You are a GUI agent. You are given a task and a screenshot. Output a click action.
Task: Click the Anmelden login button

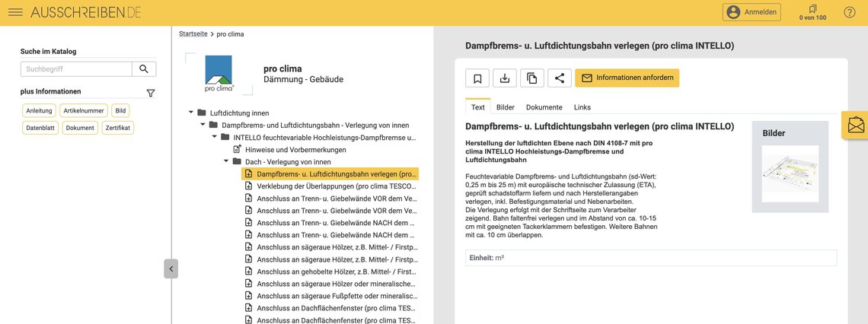[752, 12]
